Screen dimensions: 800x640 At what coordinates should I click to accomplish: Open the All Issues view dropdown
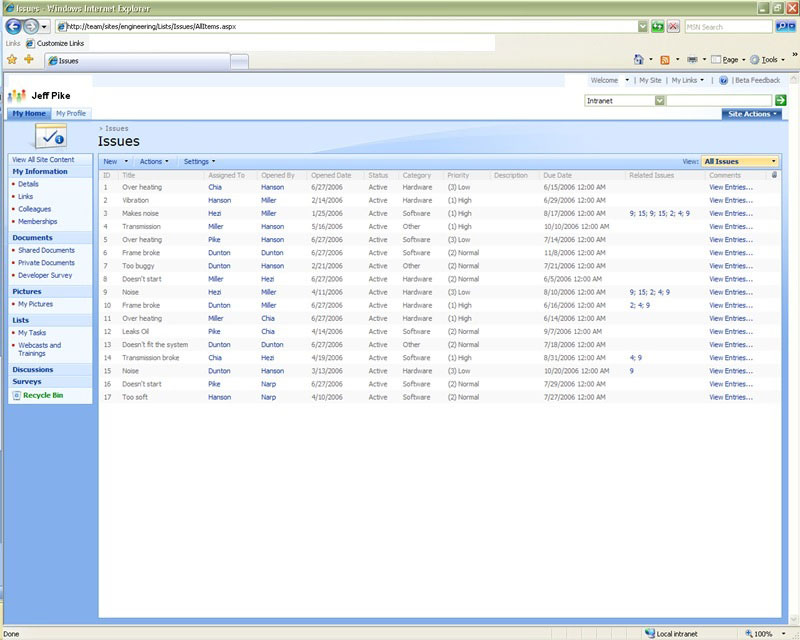pos(740,161)
